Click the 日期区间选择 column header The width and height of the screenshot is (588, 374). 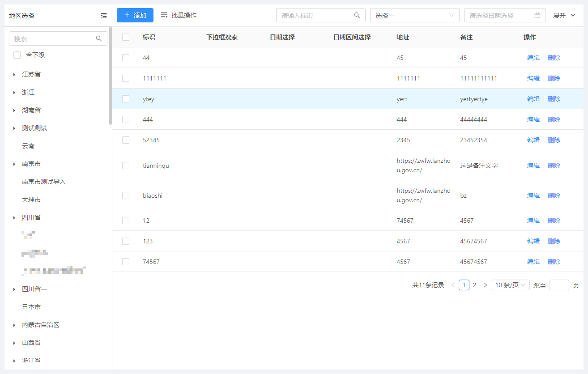pos(352,37)
